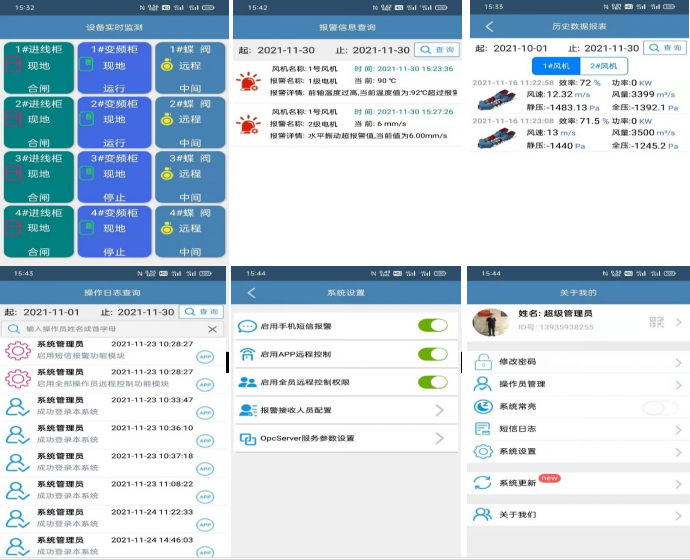Open the QR code icon beside 超级管理员
The image size is (690, 559).
(656, 322)
